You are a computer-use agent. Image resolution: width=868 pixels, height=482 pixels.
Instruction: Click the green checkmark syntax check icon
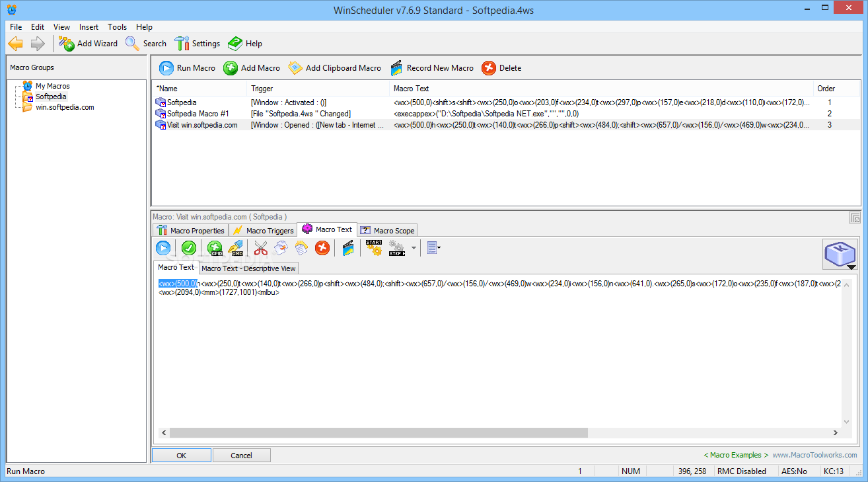[189, 248]
